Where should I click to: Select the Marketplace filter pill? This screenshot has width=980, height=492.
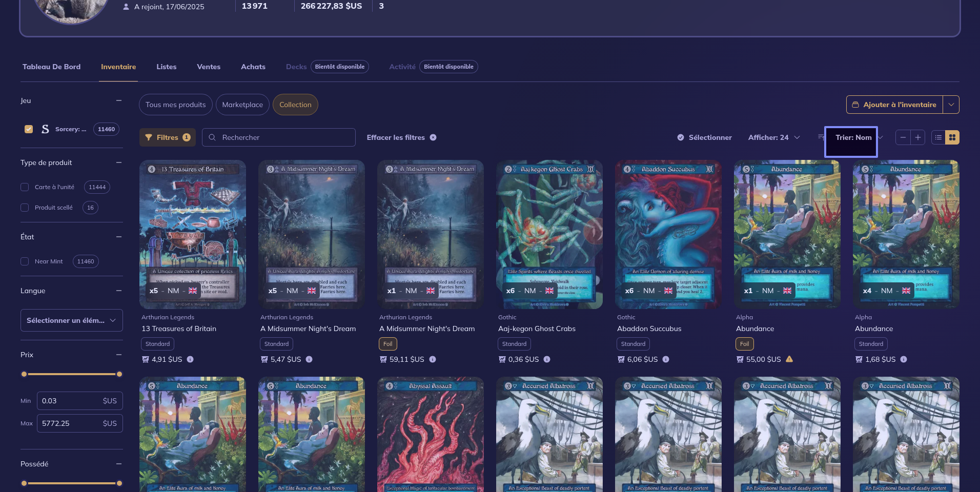(242, 105)
